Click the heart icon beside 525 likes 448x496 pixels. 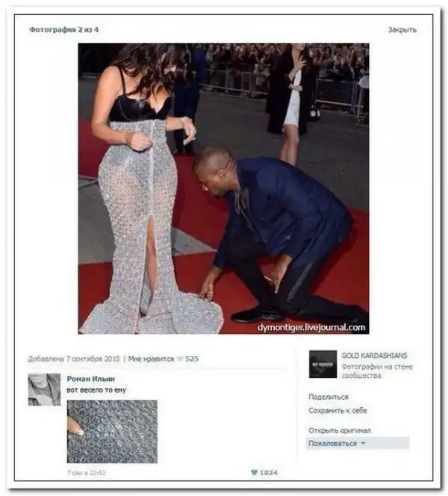(x=180, y=359)
